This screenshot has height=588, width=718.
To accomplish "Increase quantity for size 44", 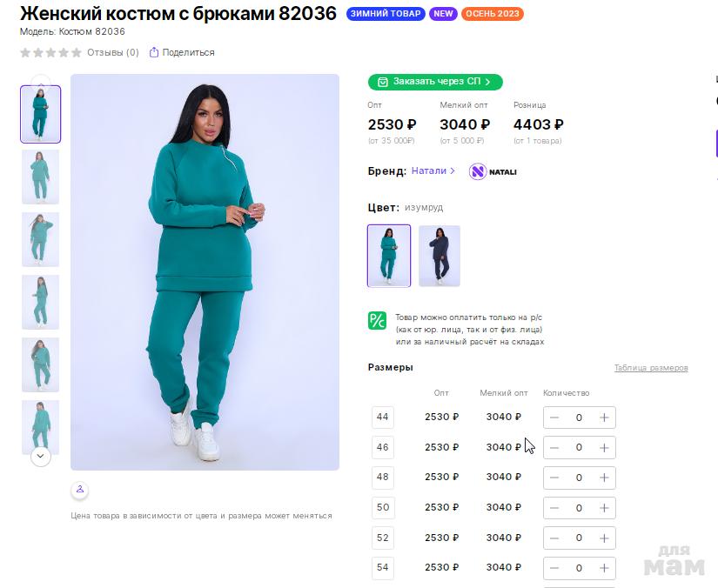I will point(604,418).
